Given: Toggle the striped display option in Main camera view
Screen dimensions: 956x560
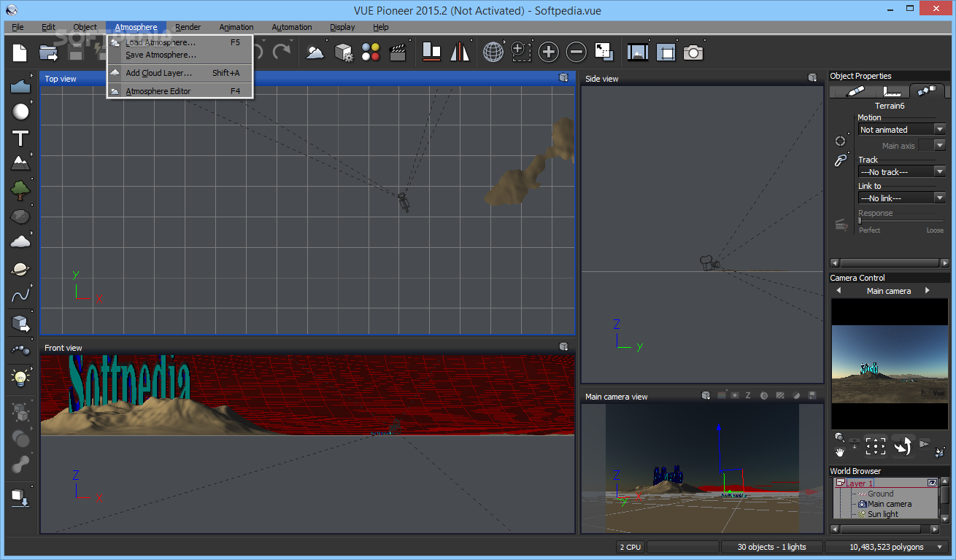Looking at the screenshot, I should pyautogui.click(x=780, y=396).
